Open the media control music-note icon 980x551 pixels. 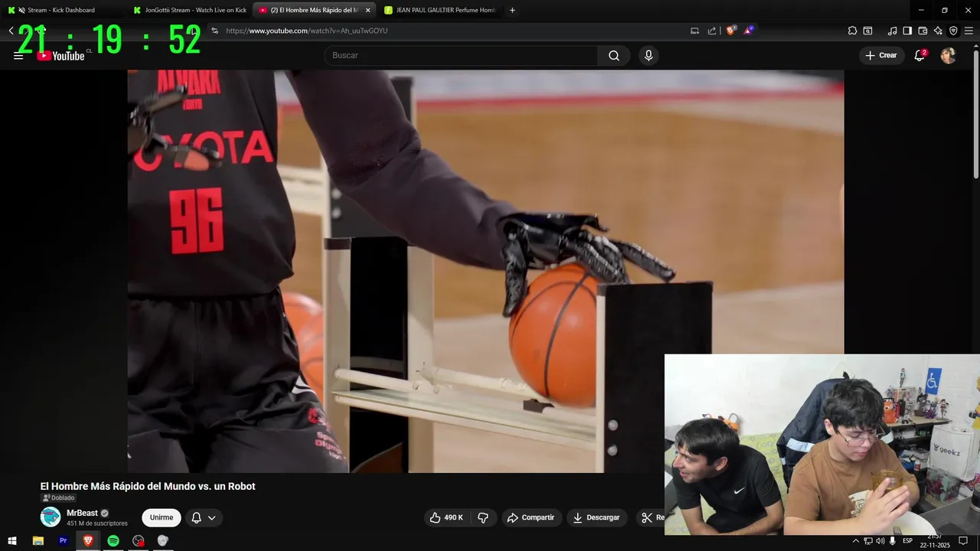[x=892, y=31]
